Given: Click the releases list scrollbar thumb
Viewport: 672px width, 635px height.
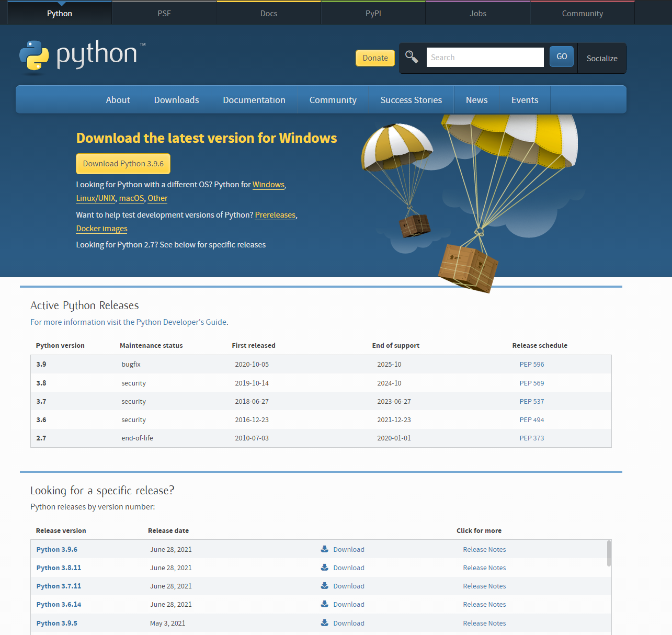Looking at the screenshot, I should pos(609,553).
